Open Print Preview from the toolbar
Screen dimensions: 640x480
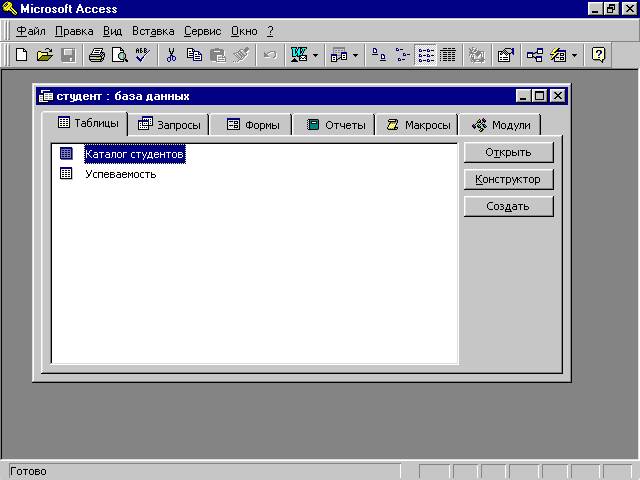[119, 55]
